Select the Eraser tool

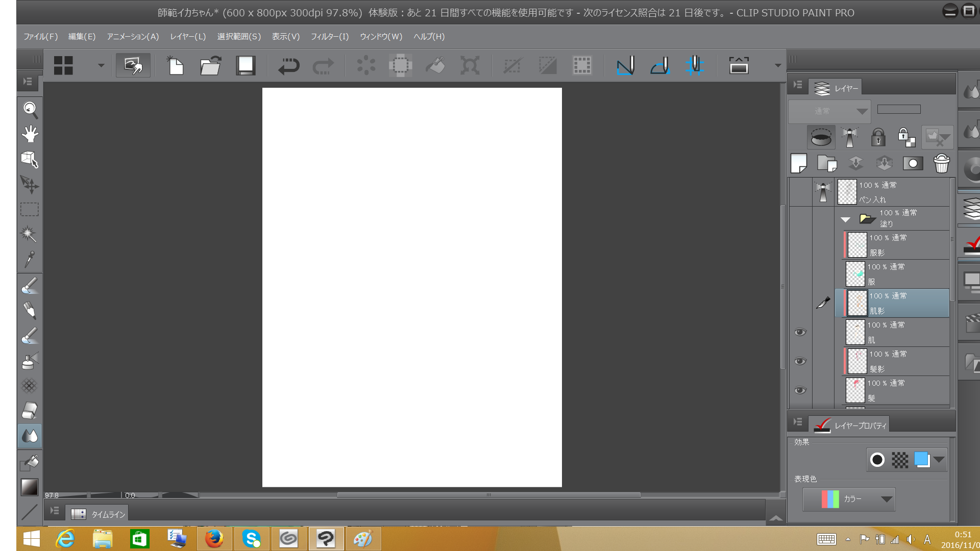coord(30,411)
